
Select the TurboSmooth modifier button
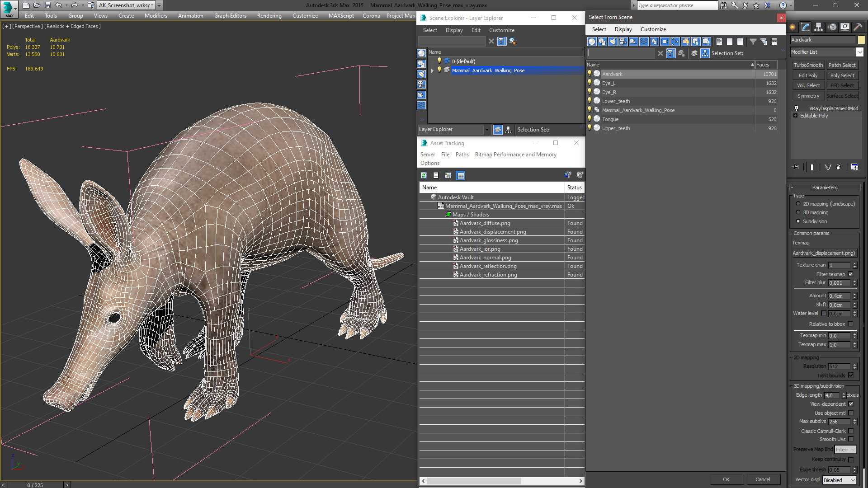tap(809, 65)
